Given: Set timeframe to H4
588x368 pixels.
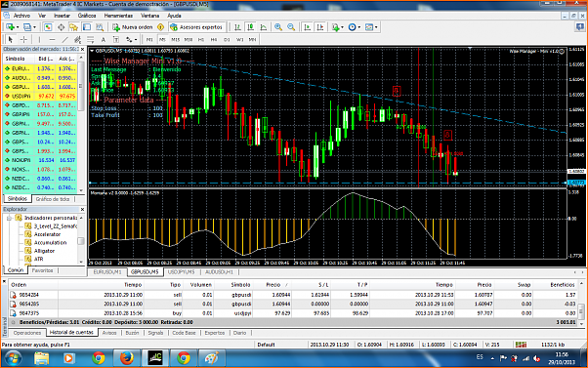Looking at the screenshot, I should (214, 39).
